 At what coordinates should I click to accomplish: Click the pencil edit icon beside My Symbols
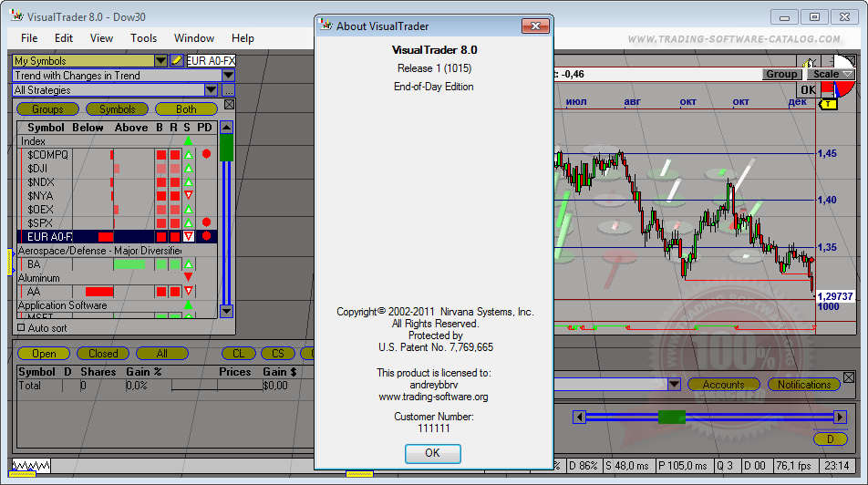click(177, 61)
